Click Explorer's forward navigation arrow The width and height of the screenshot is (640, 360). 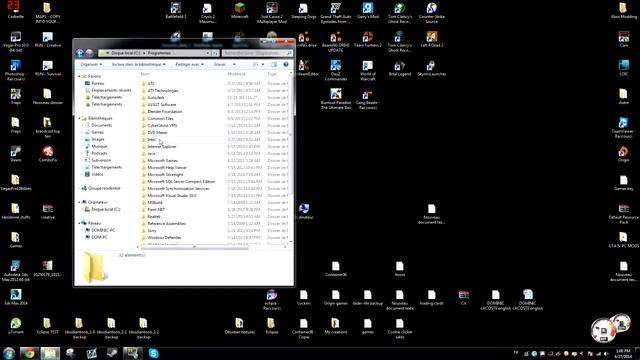(89, 53)
